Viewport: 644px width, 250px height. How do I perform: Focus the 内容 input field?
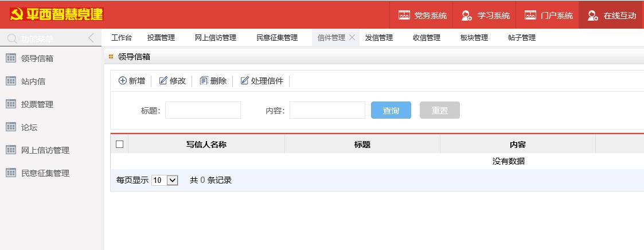point(327,110)
